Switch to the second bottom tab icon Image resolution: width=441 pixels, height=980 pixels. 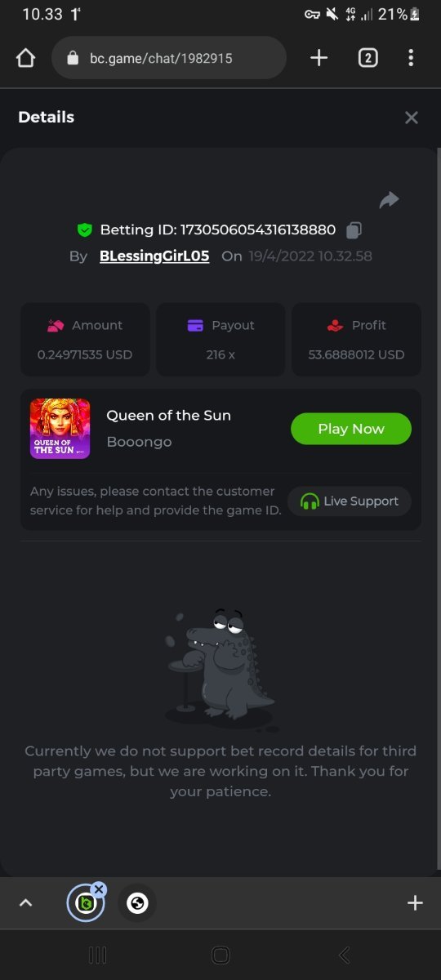pyautogui.click(x=137, y=902)
